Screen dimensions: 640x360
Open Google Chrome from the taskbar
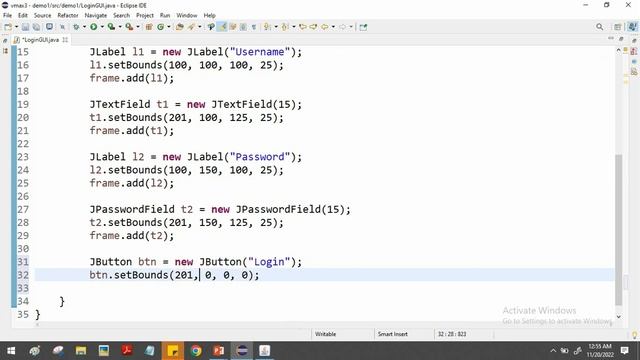[x=196, y=351]
